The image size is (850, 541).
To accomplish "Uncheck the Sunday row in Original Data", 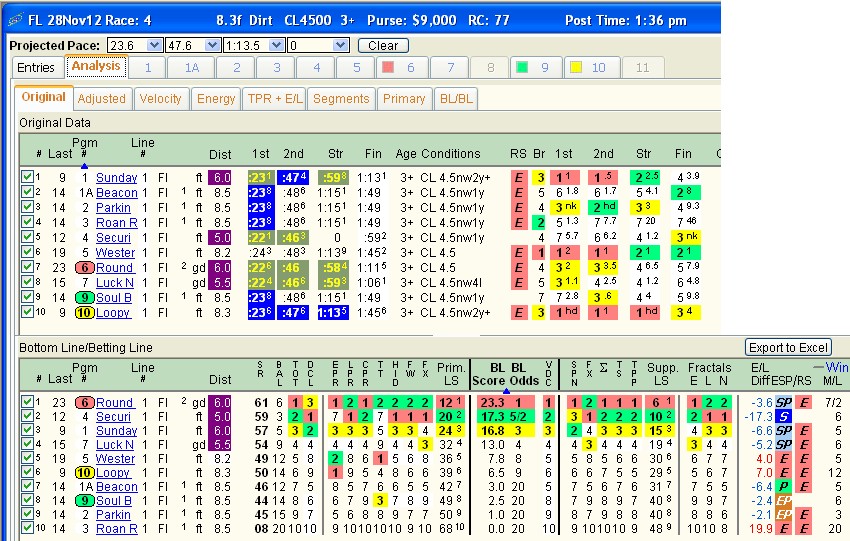I will pyautogui.click(x=27, y=177).
